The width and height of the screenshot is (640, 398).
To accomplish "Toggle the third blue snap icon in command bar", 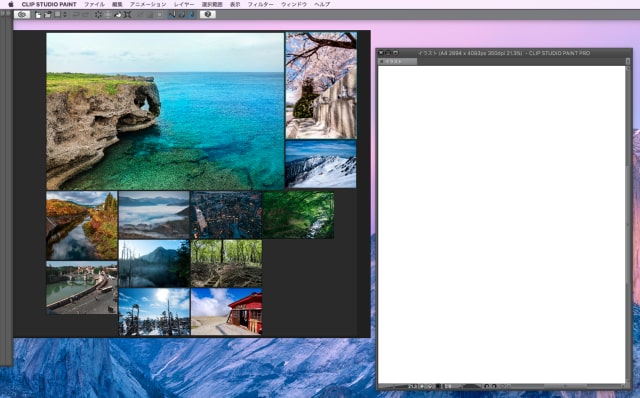I will pos(191,15).
